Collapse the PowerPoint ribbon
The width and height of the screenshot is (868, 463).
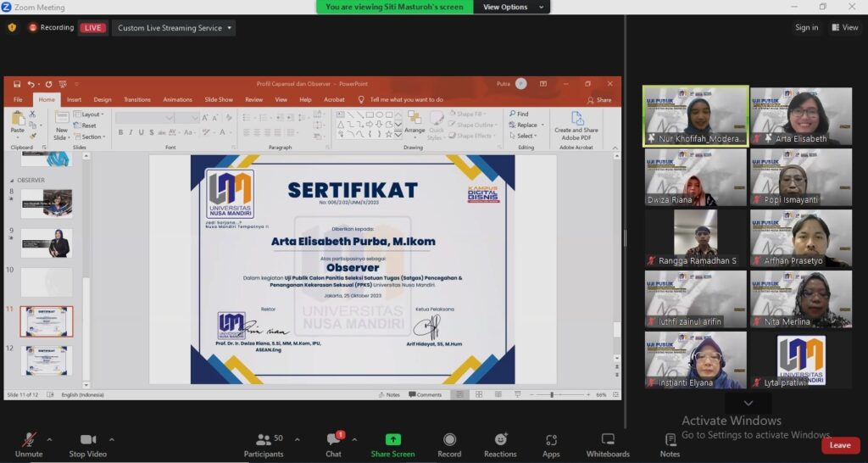(x=615, y=148)
